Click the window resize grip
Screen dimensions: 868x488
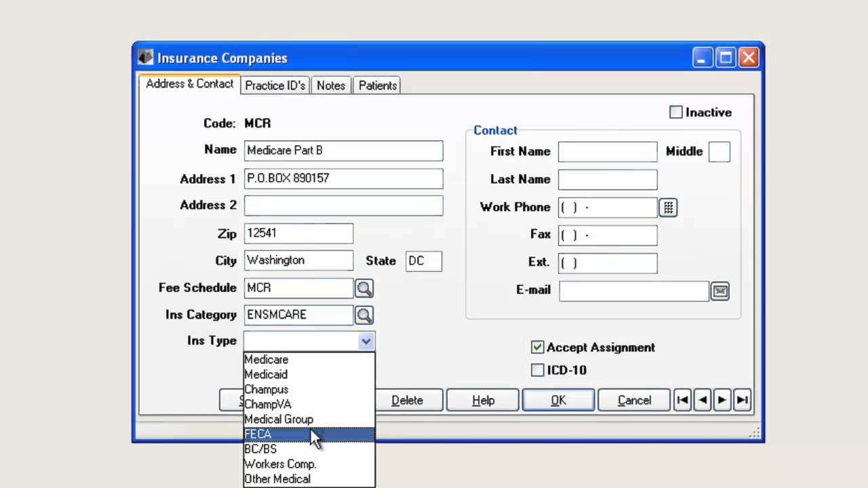click(755, 433)
